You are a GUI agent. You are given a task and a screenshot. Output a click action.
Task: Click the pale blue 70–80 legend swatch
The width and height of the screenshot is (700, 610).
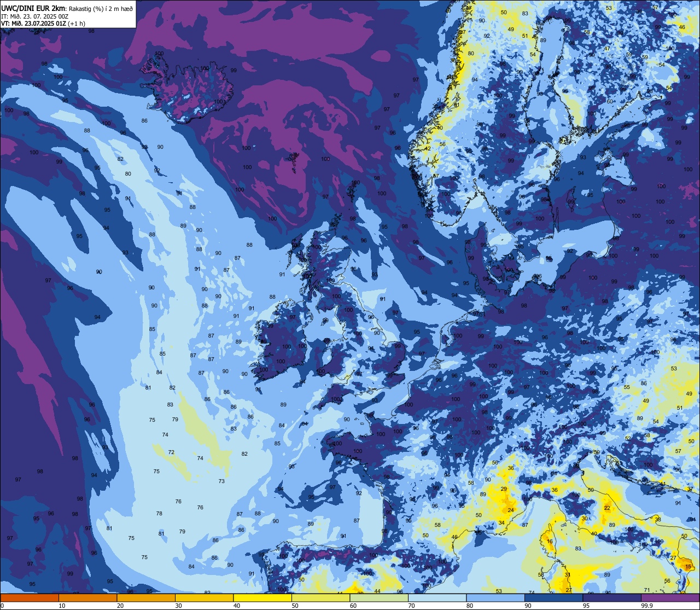click(437, 597)
